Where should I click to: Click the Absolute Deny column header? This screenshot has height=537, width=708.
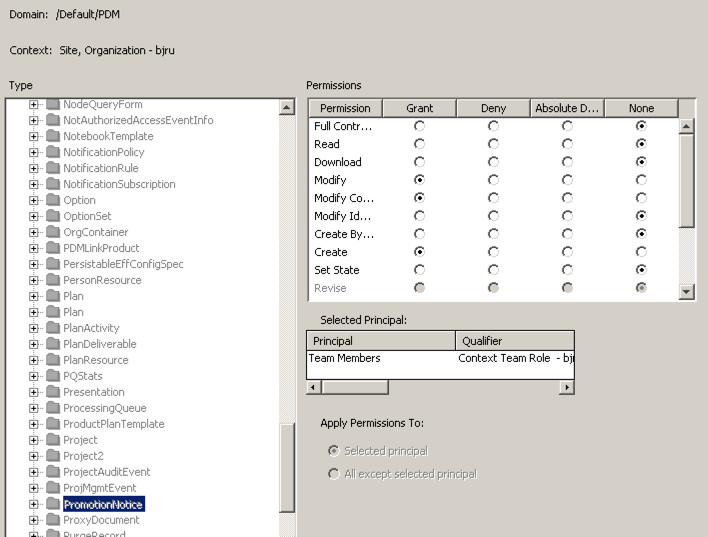click(567, 108)
